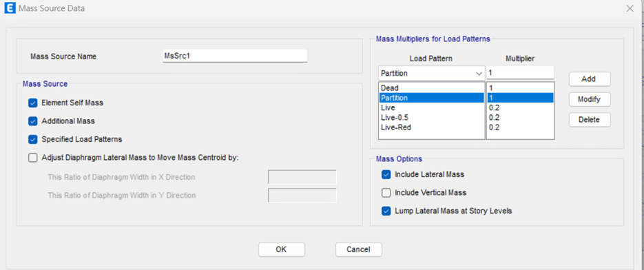The width and height of the screenshot is (644, 270).
Task: Click the X Direction ratio field
Action: pos(302,177)
